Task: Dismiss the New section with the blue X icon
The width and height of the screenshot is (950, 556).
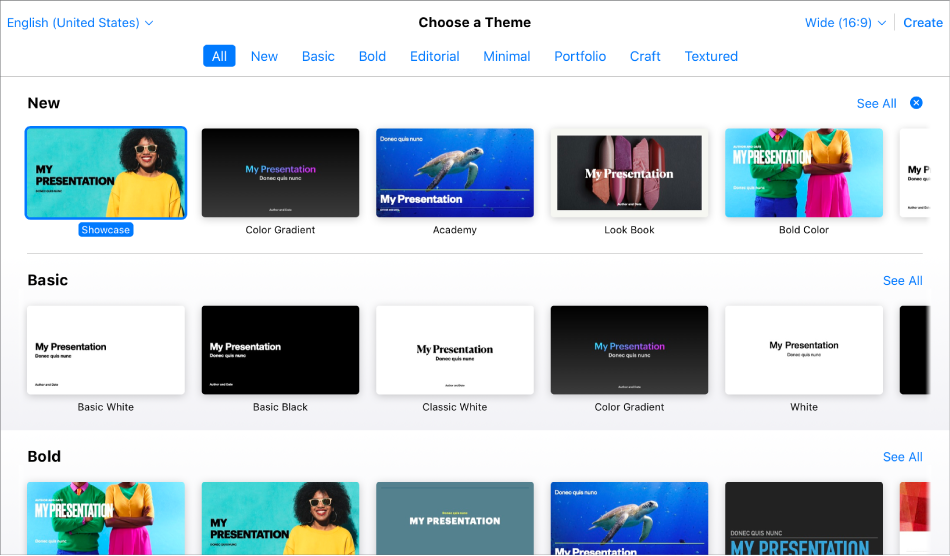Action: 916,103
